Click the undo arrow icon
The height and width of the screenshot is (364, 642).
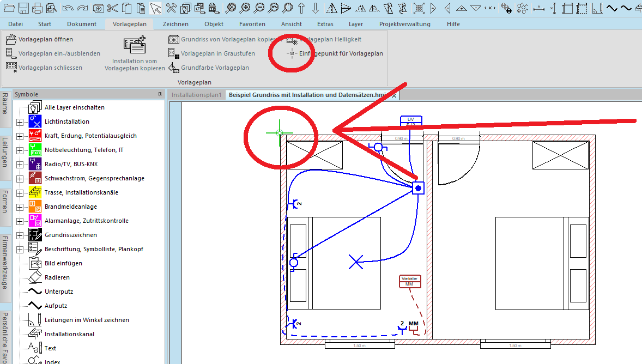68,8
